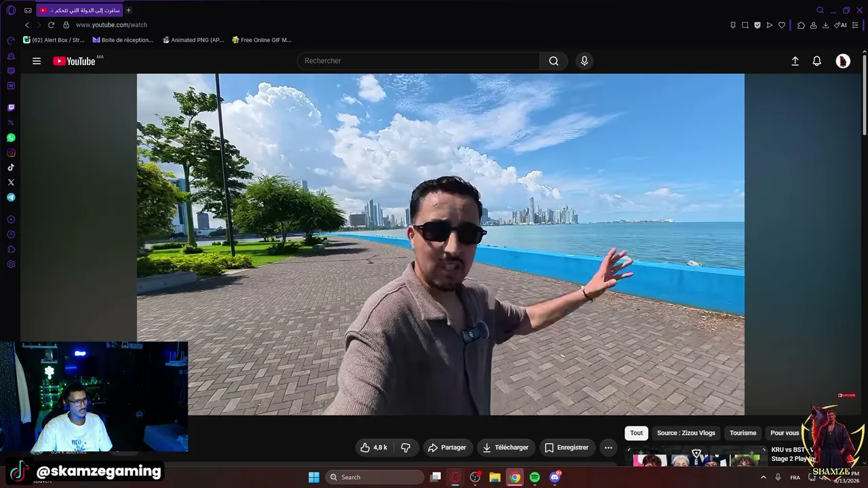Open the Opera GX main menu logo
Image resolution: width=868 pixels, height=488 pixels.
click(11, 10)
